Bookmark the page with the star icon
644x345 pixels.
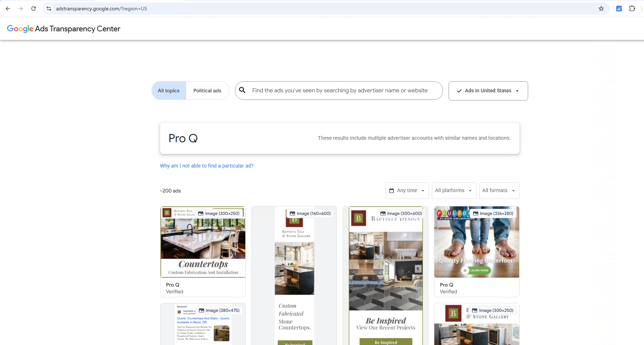click(x=601, y=8)
